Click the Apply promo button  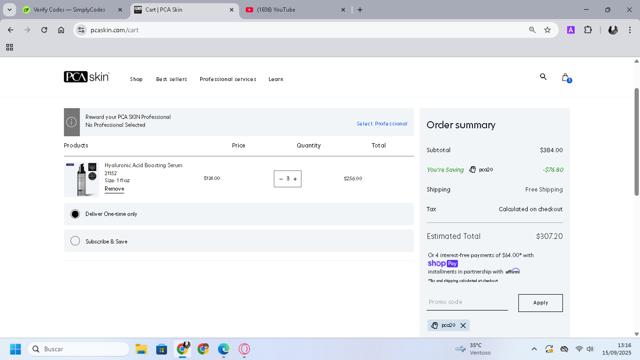(x=540, y=303)
